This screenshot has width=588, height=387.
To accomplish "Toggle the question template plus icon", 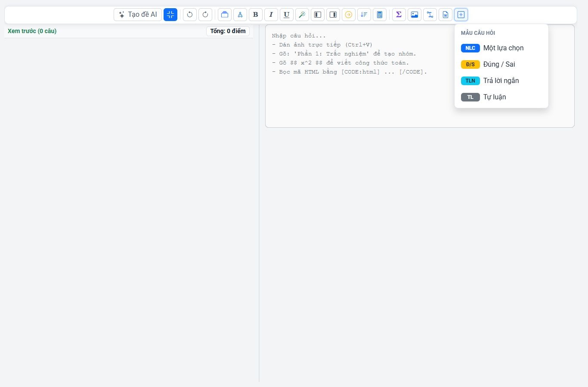I will (x=461, y=15).
